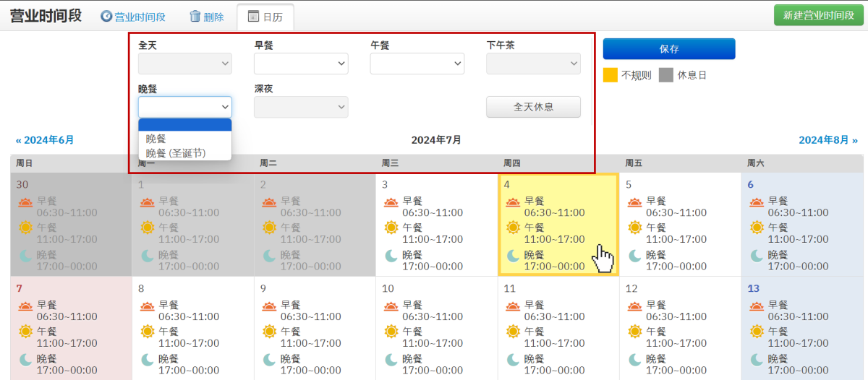This screenshot has width=868, height=380.
Task: Select the July 3 calendar day number
Action: 385,185
